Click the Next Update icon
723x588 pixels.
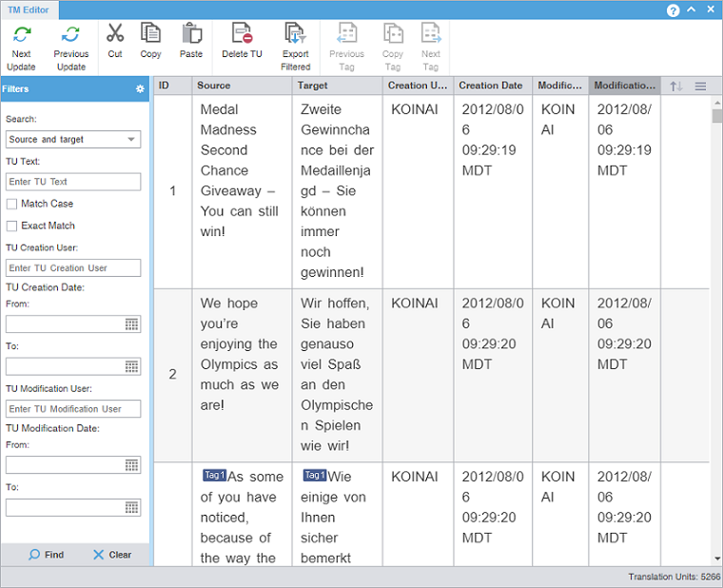[21, 34]
